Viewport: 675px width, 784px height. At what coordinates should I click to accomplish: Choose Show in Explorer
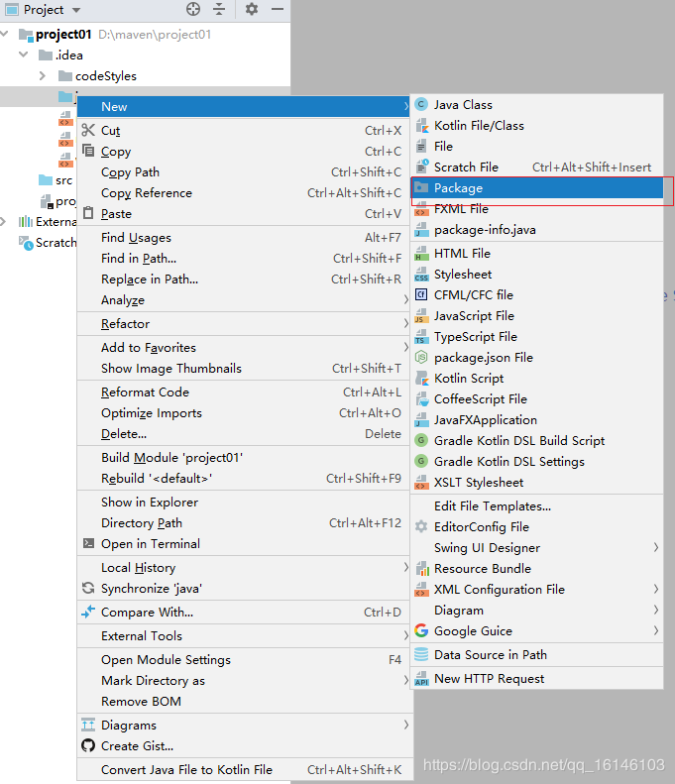[244, 503]
